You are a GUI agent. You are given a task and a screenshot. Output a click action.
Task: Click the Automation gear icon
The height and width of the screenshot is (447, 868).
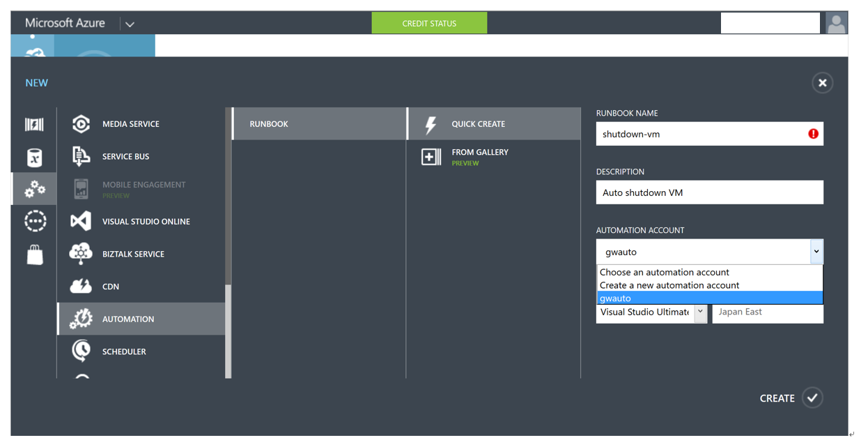tap(81, 319)
